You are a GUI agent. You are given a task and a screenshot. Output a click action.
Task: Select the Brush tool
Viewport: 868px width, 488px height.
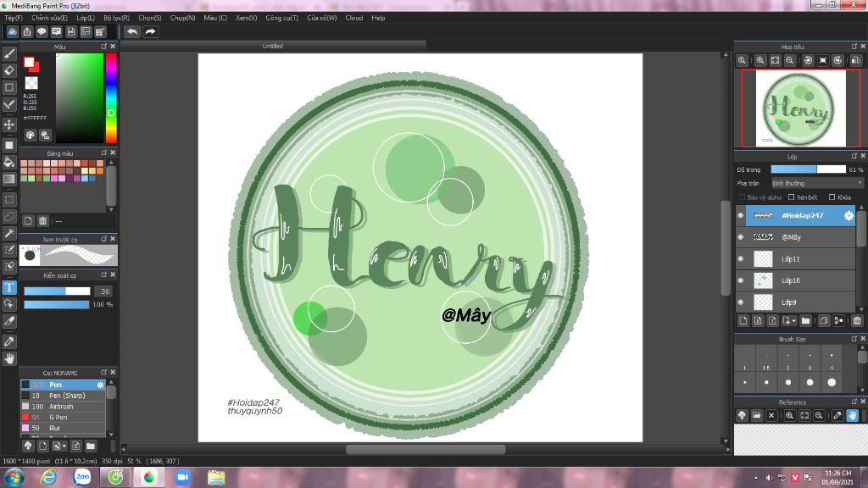tap(8, 53)
